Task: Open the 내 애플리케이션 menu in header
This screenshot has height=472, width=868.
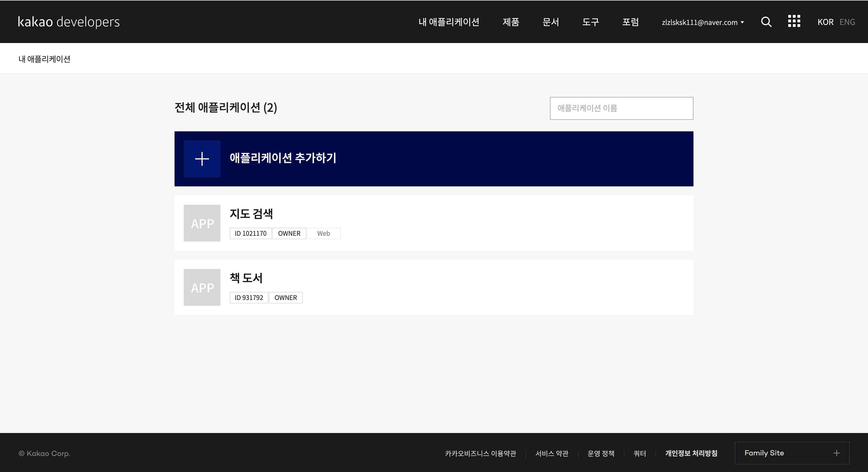Action: coord(448,22)
